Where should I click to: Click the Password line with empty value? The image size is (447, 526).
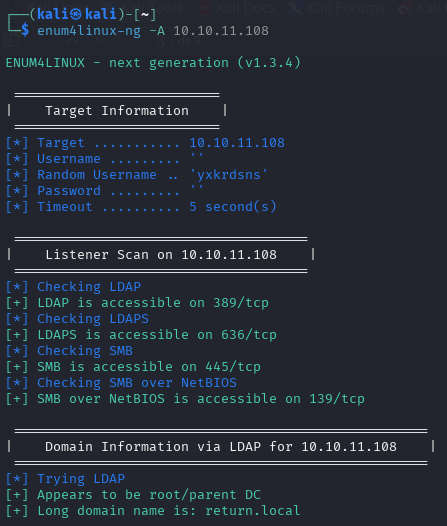coord(104,191)
